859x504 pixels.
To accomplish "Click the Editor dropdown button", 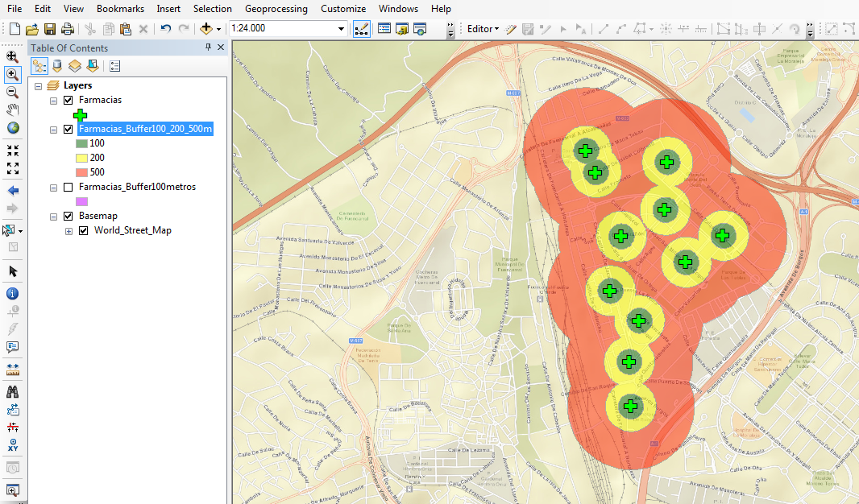I will pos(483,29).
